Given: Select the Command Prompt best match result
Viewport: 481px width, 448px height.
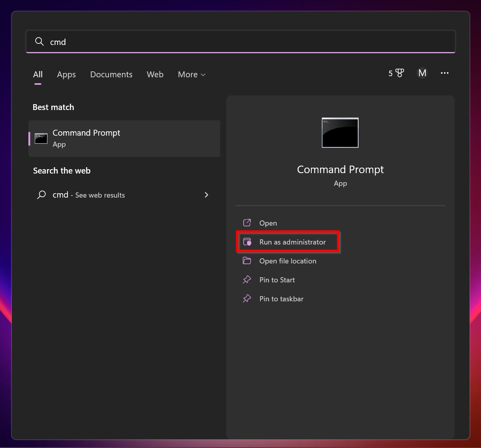Looking at the screenshot, I should tap(124, 138).
